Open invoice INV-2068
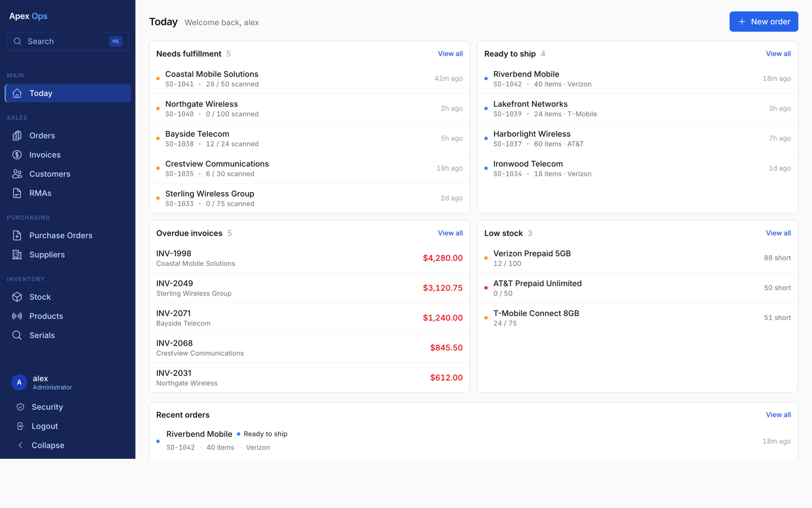The image size is (812, 508). point(310,348)
